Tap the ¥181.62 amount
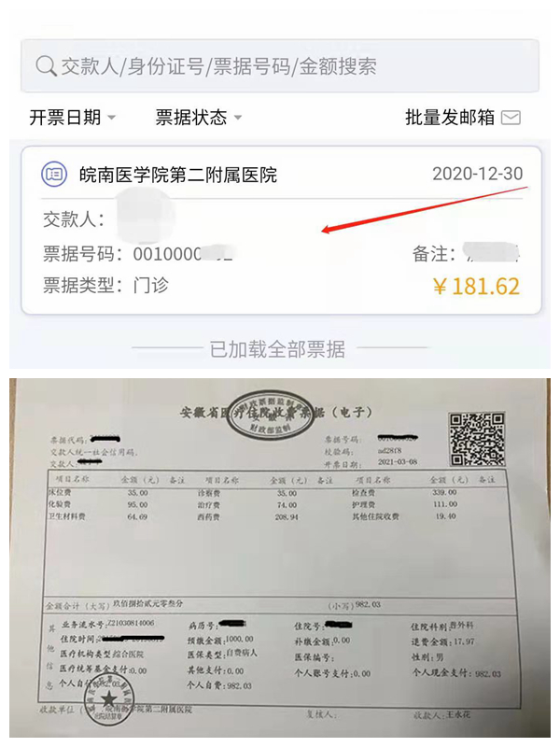Screen dimensions: 560x747 point(476,287)
